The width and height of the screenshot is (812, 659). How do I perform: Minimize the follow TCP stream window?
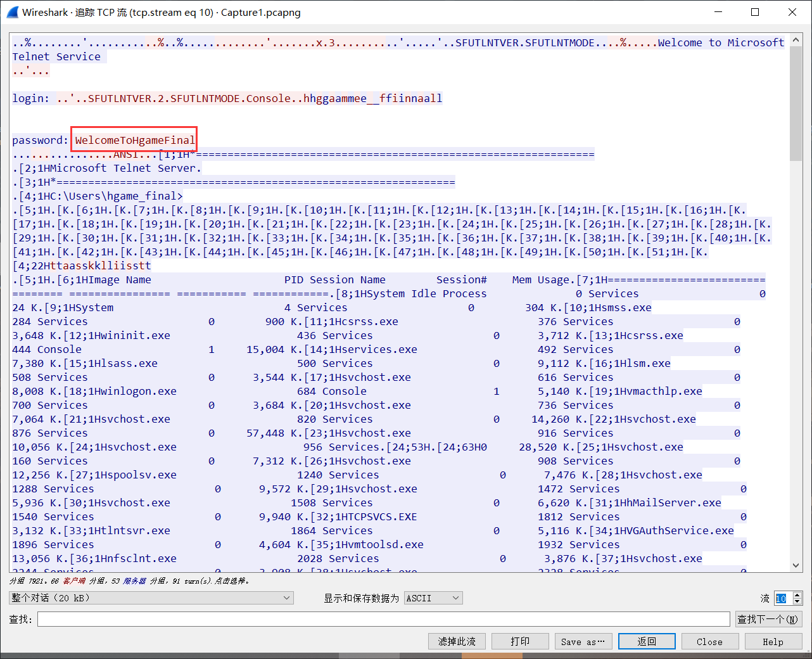[x=718, y=12]
